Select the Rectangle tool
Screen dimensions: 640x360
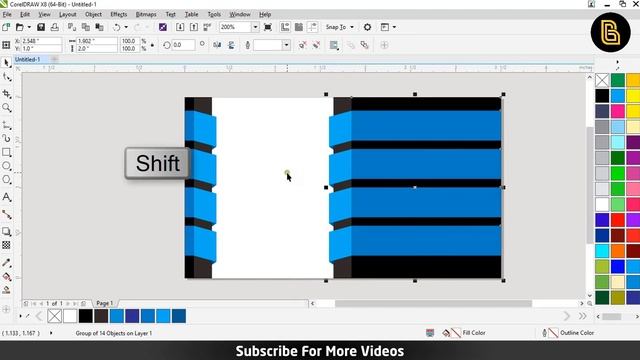pyautogui.click(x=7, y=153)
